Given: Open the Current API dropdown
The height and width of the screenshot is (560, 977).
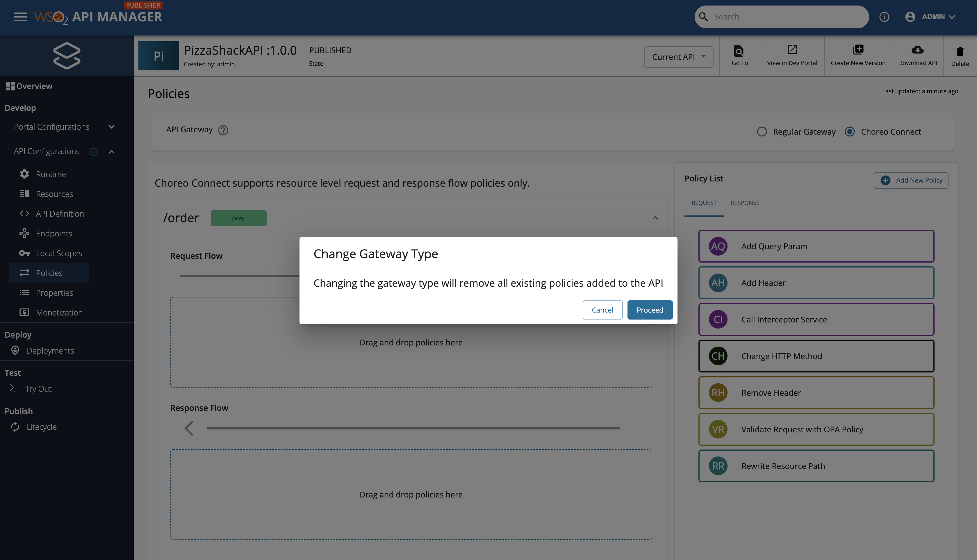Looking at the screenshot, I should pos(678,57).
